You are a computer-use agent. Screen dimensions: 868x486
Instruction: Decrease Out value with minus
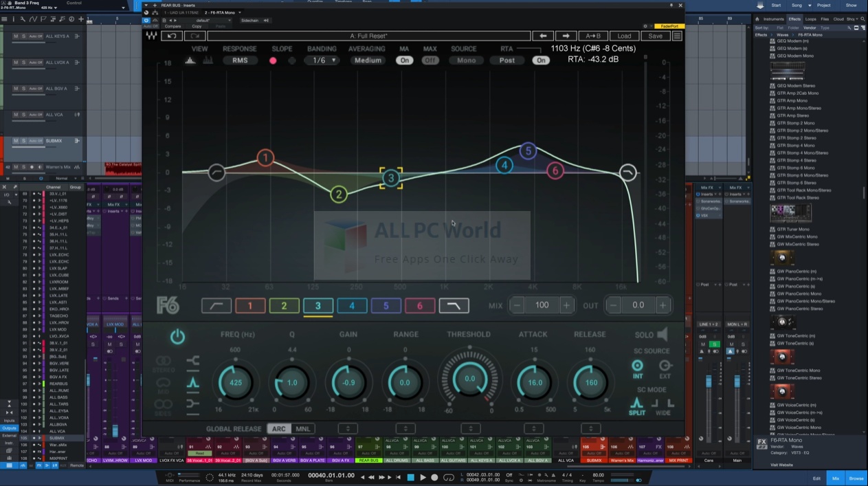pyautogui.click(x=613, y=305)
